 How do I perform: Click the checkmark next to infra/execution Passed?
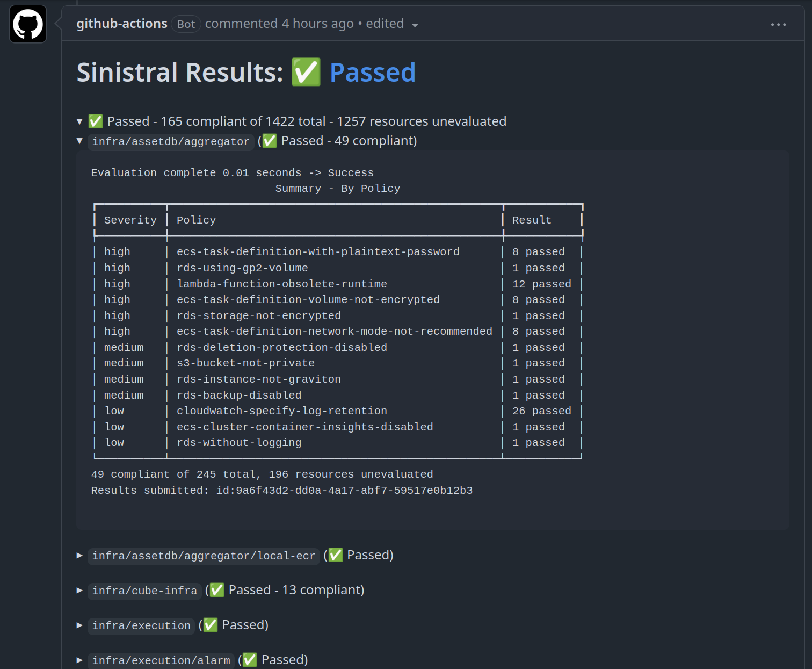[209, 624]
